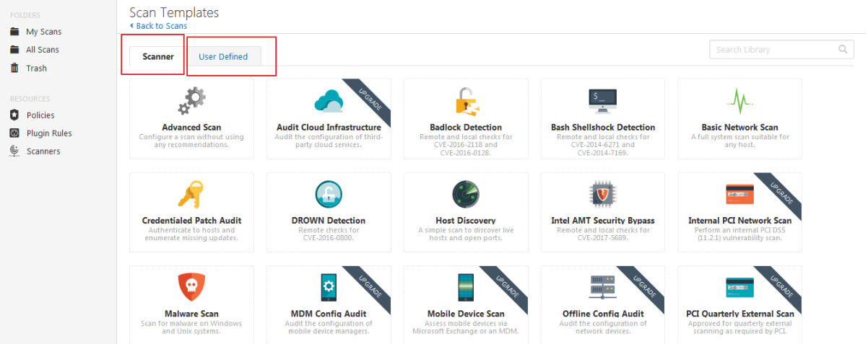The image size is (868, 344).
Task: Click the All Scans folder icon
Action: tap(14, 50)
